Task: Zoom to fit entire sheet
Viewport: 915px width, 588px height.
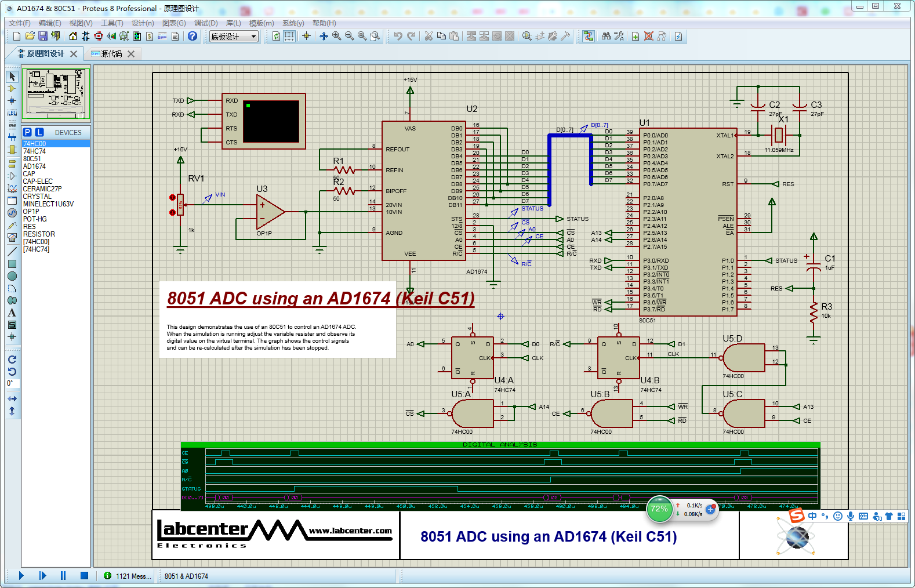Action: [362, 36]
